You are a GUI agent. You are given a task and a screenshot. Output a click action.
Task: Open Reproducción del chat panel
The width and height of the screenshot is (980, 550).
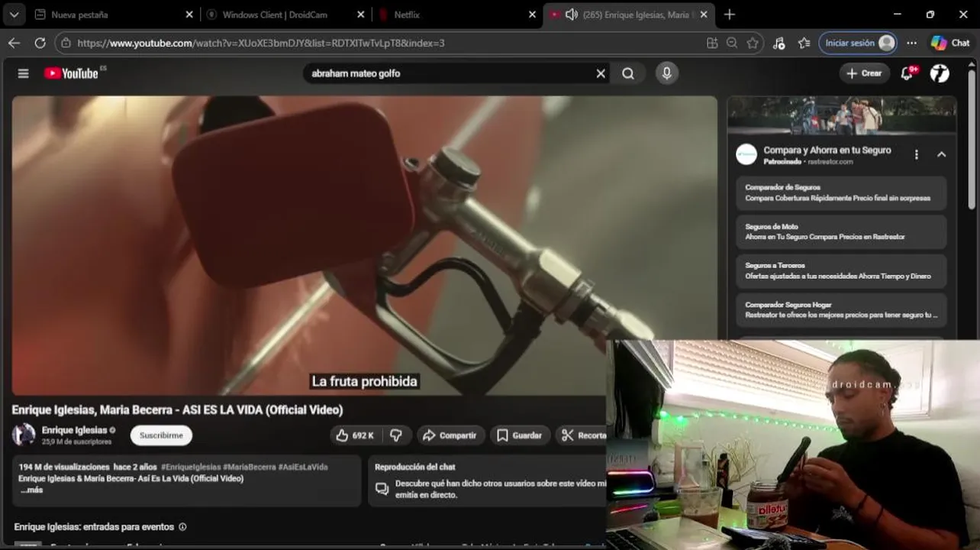[x=487, y=480]
